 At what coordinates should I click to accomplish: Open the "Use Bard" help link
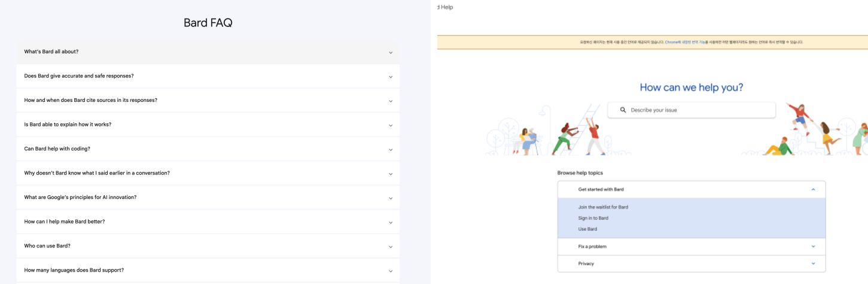(587, 229)
